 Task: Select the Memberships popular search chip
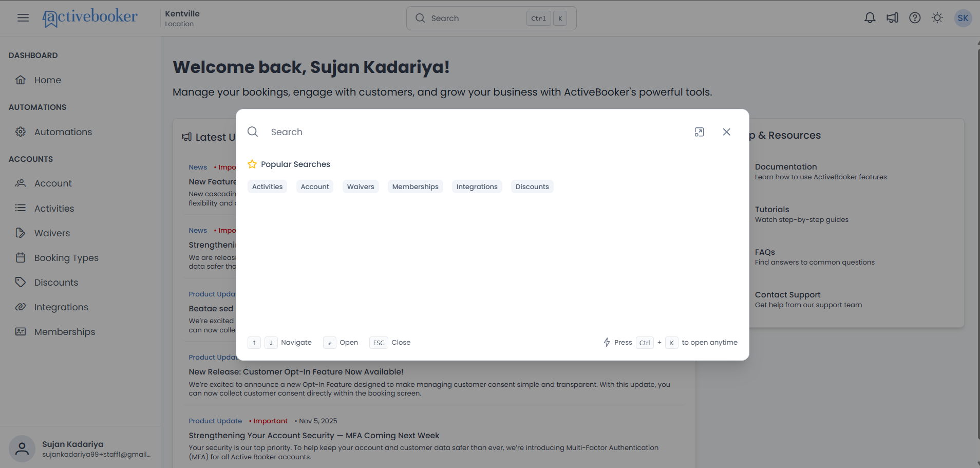[x=415, y=186]
